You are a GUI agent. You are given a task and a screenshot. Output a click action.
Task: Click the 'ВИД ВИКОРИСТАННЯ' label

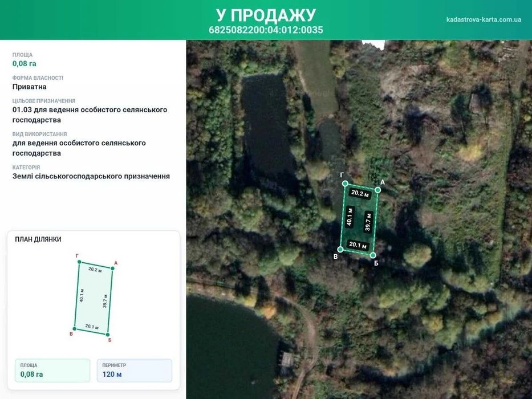pyautogui.click(x=40, y=134)
